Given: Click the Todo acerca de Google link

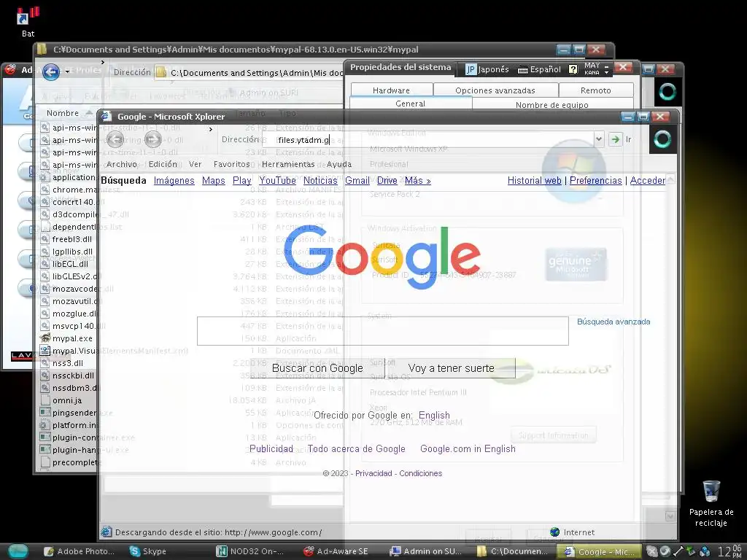Looking at the screenshot, I should 356,448.
